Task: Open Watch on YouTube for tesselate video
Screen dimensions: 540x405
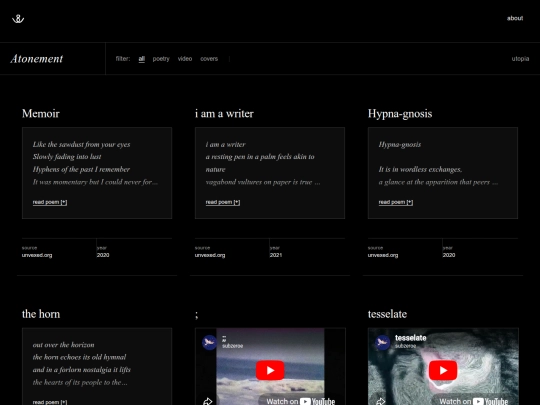Action: (474, 401)
